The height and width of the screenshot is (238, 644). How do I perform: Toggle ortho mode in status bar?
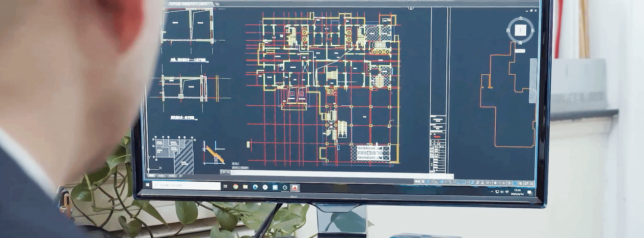(x=437, y=182)
